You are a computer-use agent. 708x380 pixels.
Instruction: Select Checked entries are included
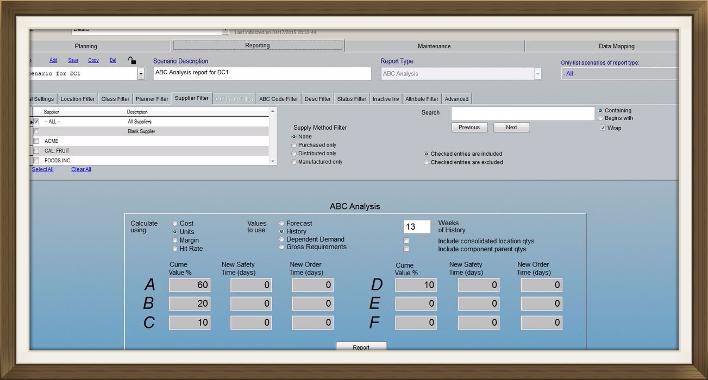426,154
